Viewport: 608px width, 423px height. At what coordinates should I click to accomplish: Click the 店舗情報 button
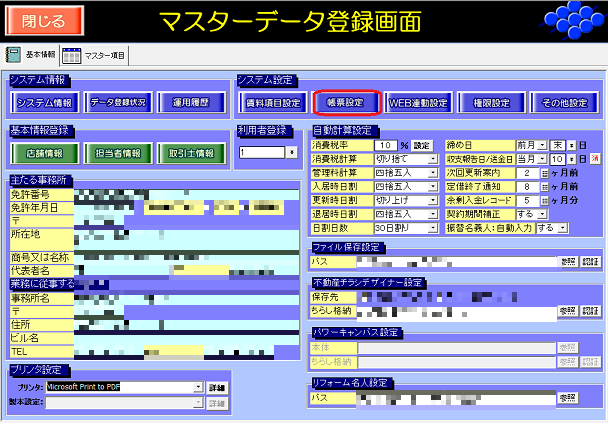(x=45, y=153)
